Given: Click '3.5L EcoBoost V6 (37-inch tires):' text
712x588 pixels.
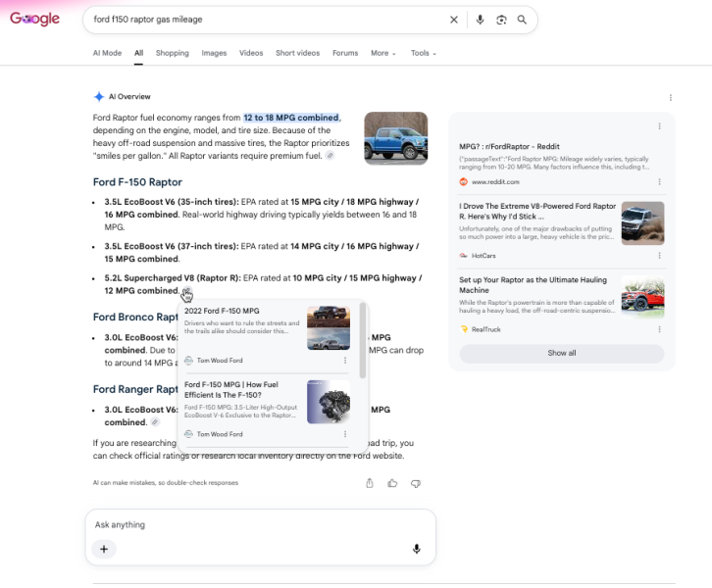Looking at the screenshot, I should coord(172,246).
